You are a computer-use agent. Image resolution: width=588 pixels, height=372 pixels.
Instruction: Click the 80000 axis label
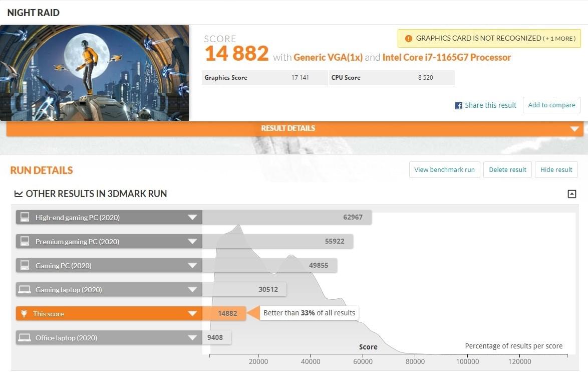(x=415, y=361)
